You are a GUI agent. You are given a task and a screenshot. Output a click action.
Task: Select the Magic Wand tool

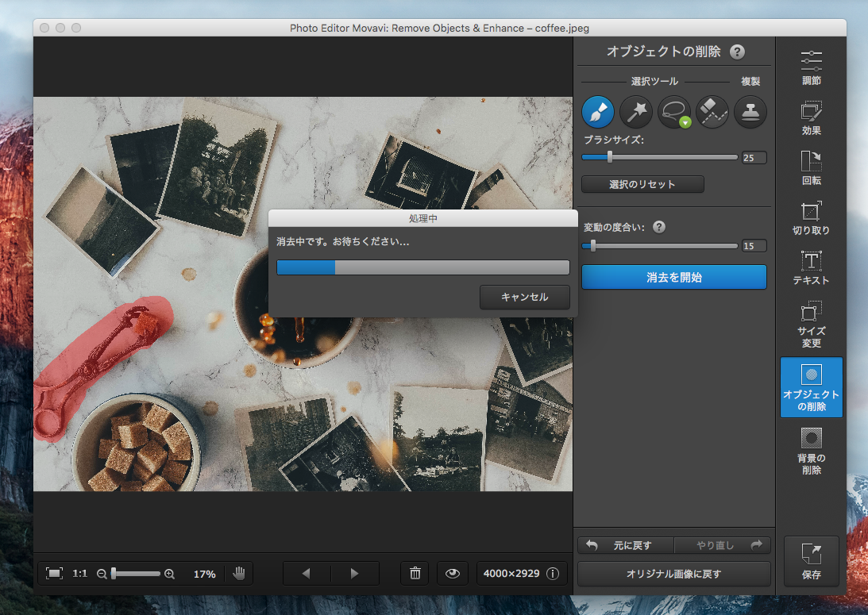(x=636, y=113)
